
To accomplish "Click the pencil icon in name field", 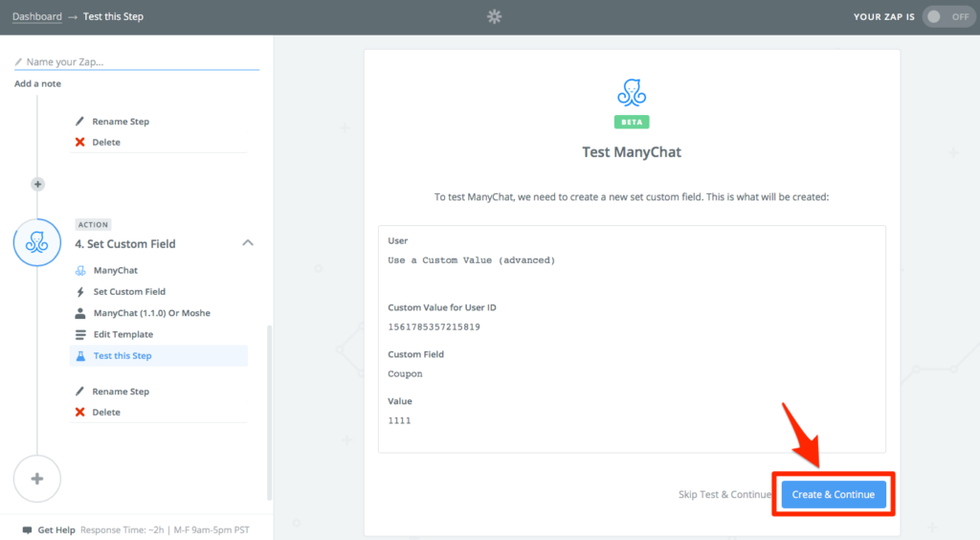I will pyautogui.click(x=18, y=62).
